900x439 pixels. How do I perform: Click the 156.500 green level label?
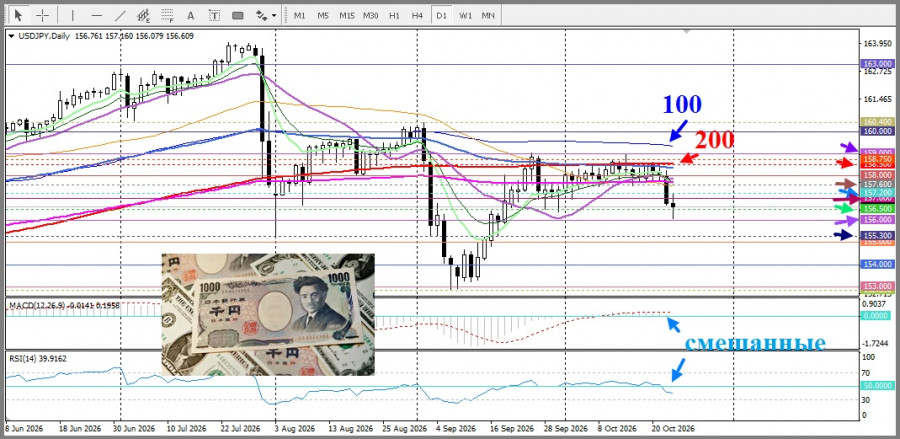tap(877, 209)
